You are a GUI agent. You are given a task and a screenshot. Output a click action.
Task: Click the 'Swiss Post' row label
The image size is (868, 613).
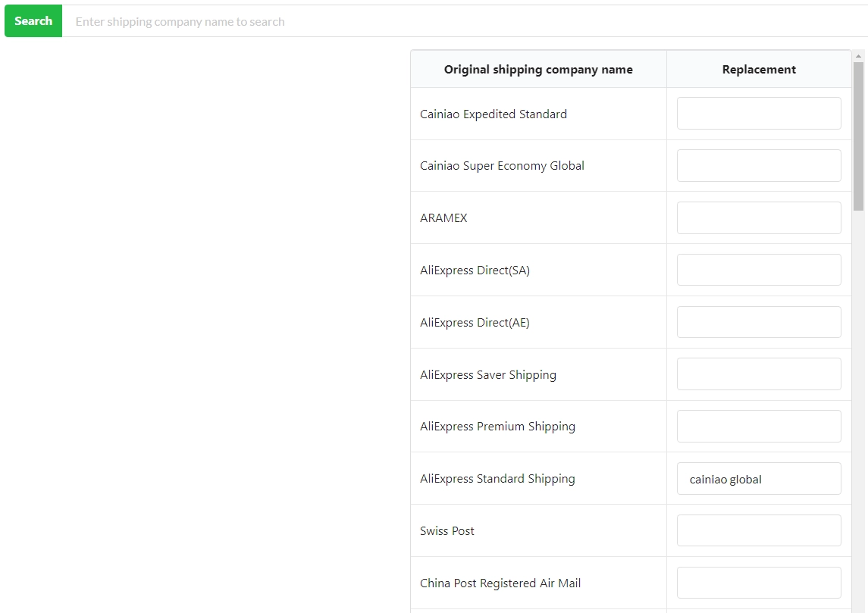[x=447, y=531]
